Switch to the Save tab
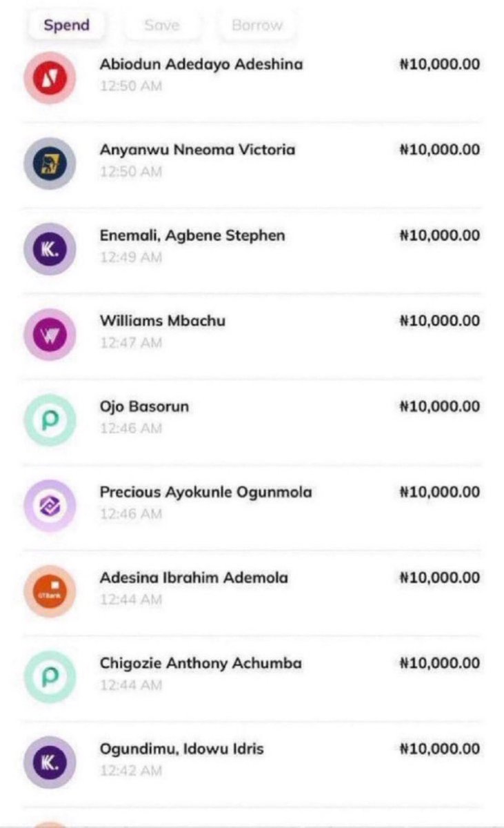Screen dimensions: 504x828 coord(162,26)
